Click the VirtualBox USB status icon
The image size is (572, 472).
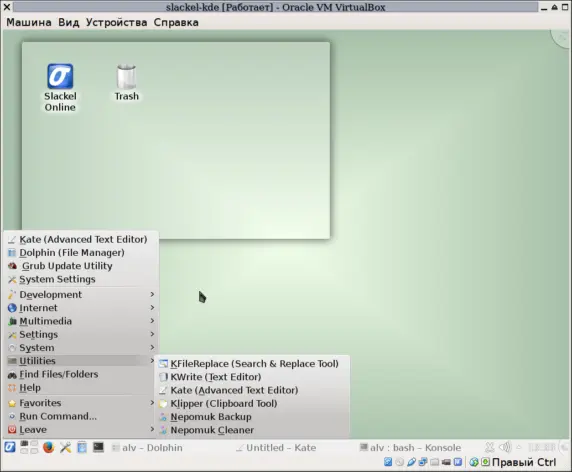[x=411, y=462]
